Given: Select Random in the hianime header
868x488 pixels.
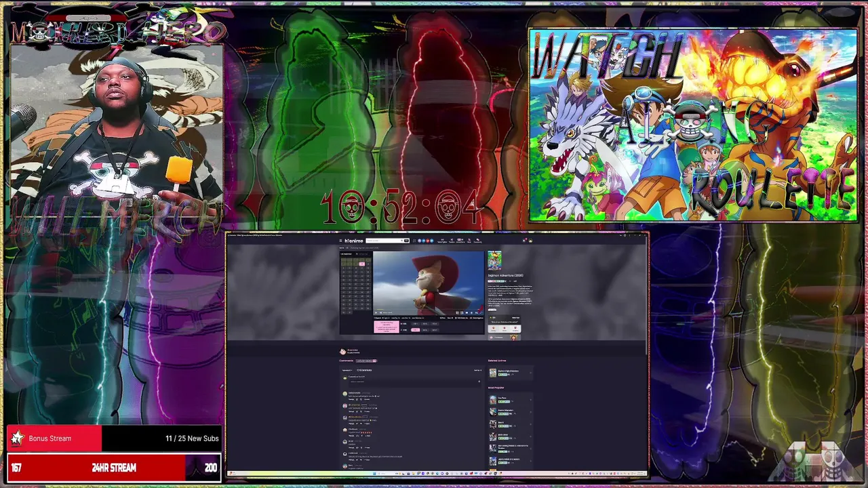Looking at the screenshot, I should [x=452, y=241].
